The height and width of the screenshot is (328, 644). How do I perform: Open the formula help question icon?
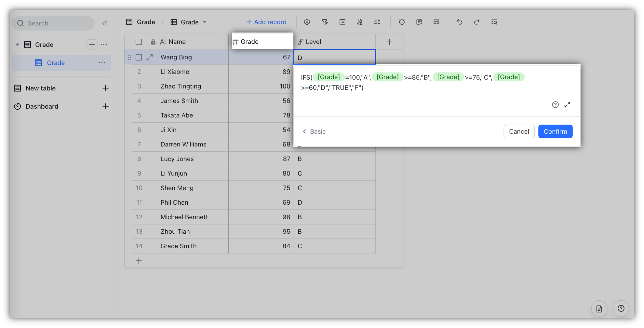(x=555, y=105)
